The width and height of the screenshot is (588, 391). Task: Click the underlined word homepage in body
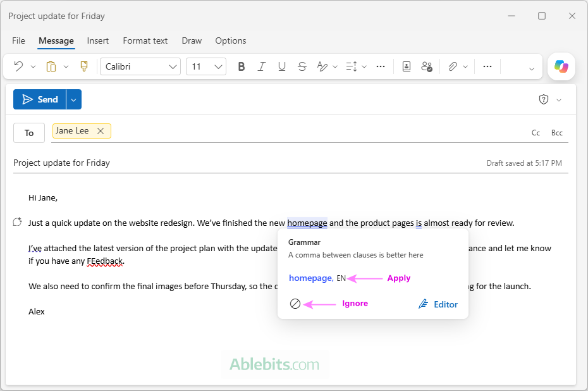coord(307,223)
